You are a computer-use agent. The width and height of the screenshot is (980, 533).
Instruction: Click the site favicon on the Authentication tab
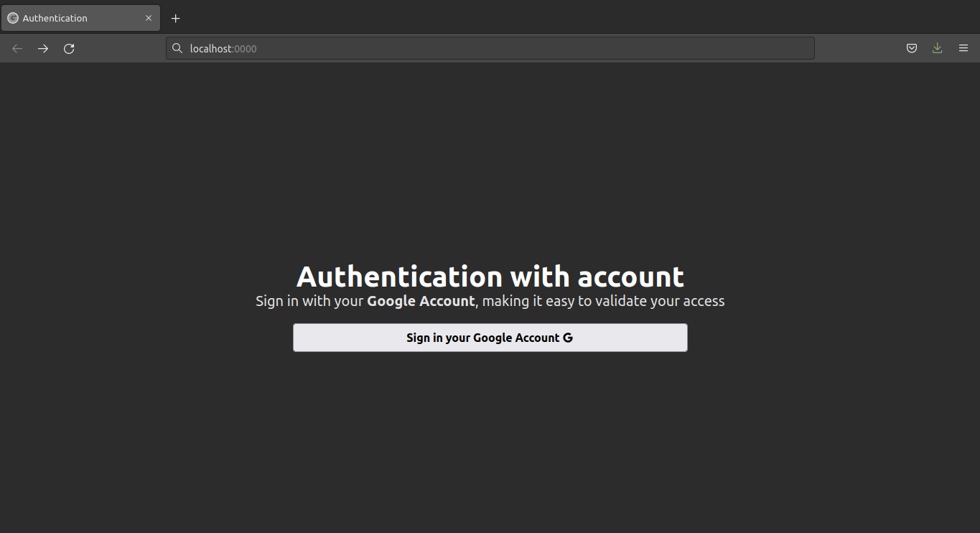click(x=12, y=17)
